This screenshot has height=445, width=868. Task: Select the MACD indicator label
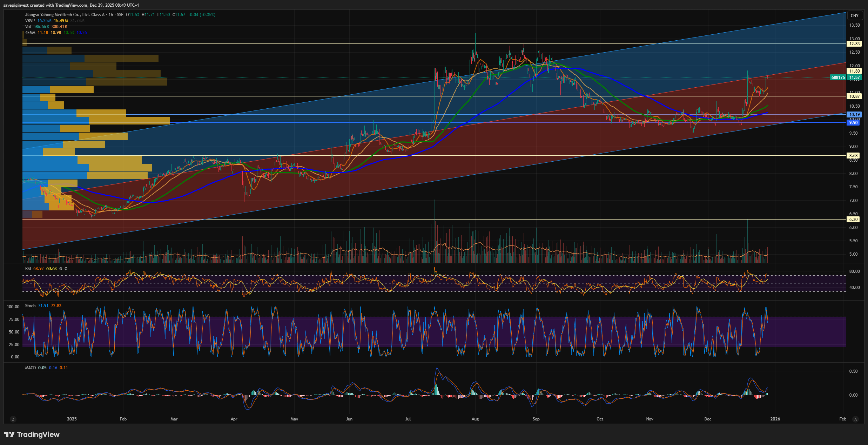coord(30,368)
